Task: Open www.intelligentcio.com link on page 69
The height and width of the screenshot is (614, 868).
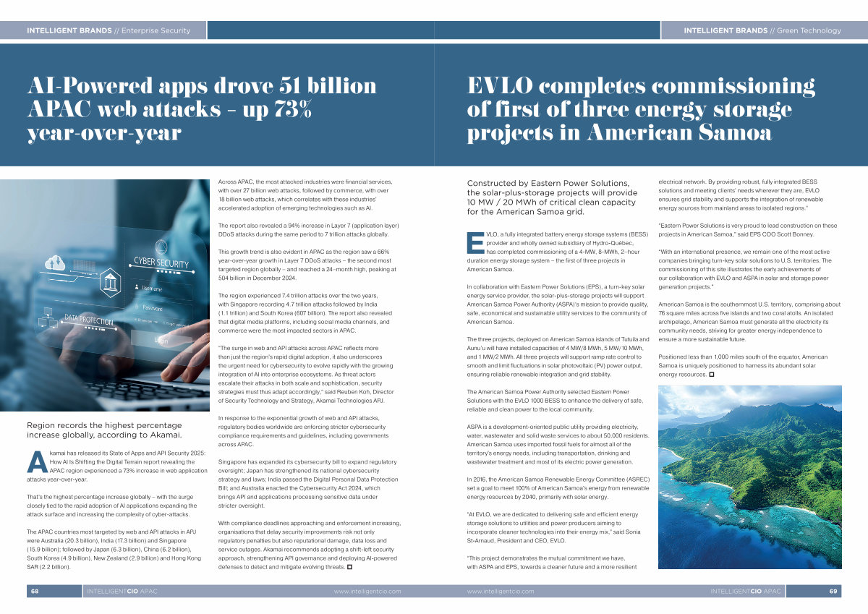Action: pos(501,592)
